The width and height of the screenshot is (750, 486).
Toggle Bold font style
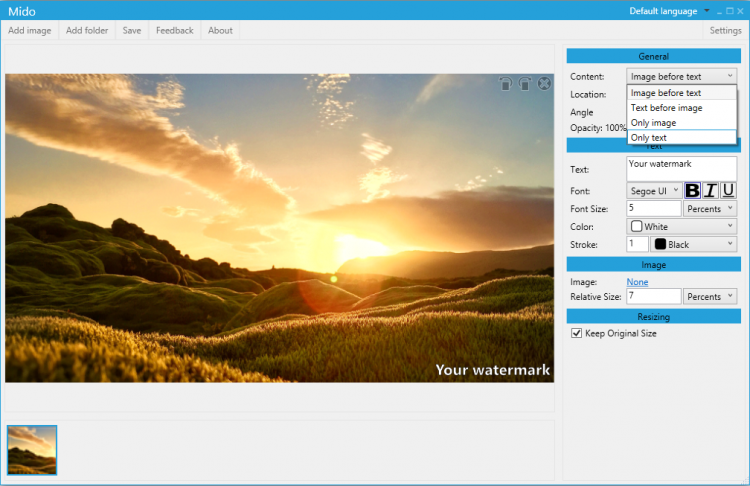click(x=692, y=190)
